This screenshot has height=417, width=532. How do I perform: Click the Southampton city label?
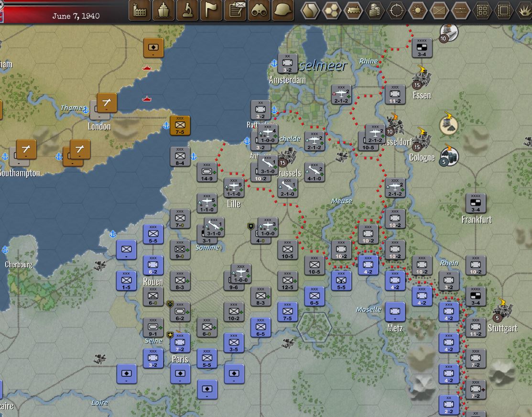click(x=19, y=173)
